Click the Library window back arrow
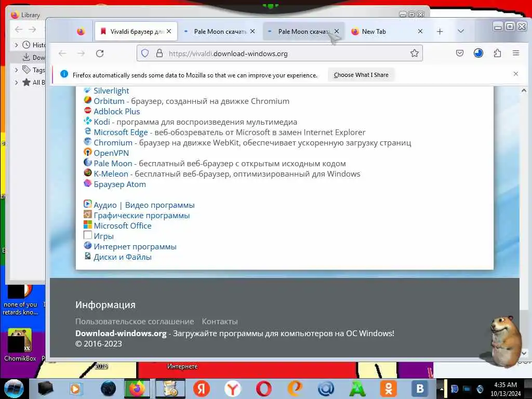The height and width of the screenshot is (399, 532). pos(19,30)
